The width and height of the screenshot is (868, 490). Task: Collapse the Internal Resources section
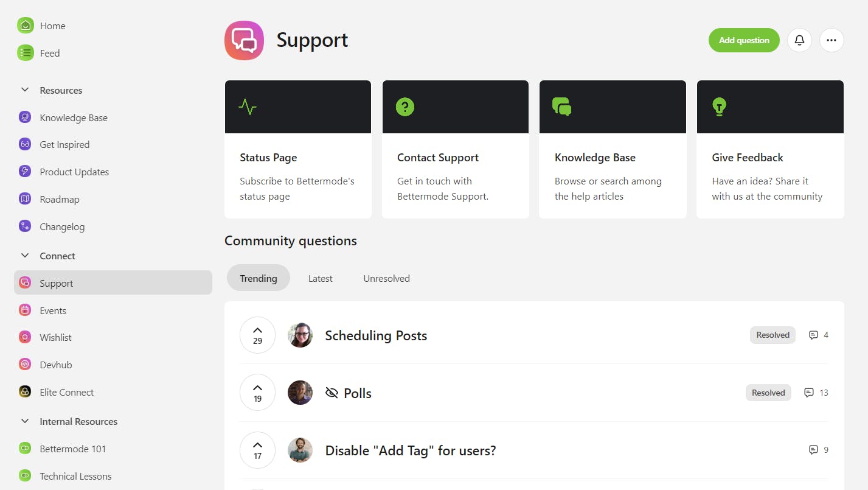(25, 421)
